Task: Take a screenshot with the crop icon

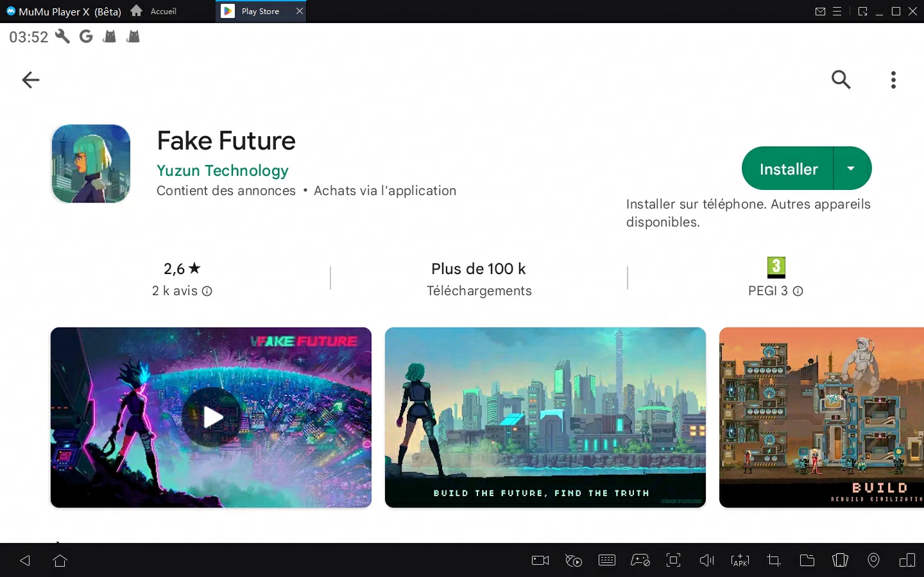Action: tap(774, 560)
